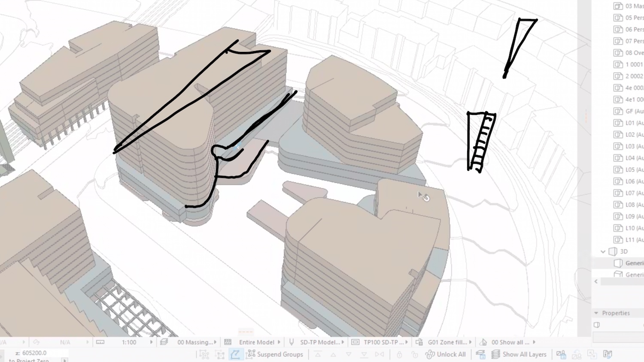The height and width of the screenshot is (362, 644).
Task: Select the GF story in navigator
Action: coord(634,112)
